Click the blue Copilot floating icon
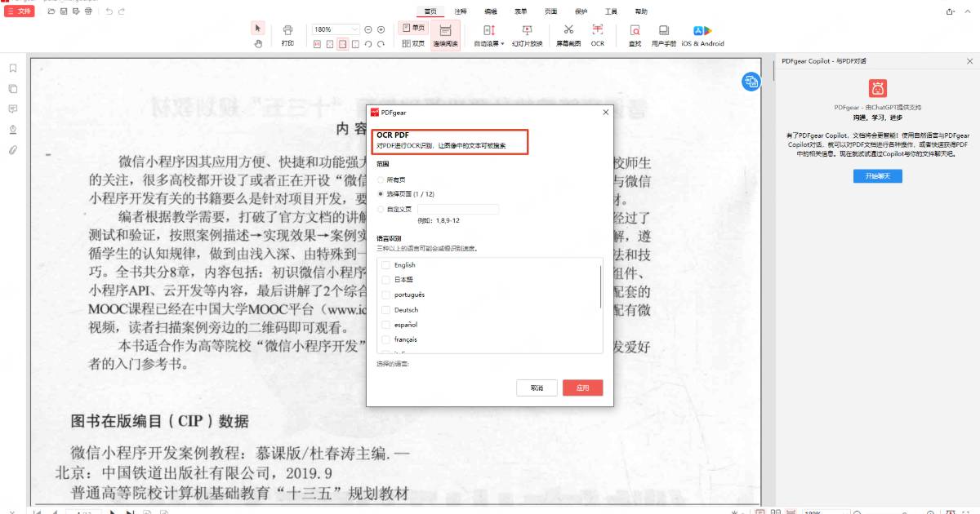The width and height of the screenshot is (980, 514). tap(751, 81)
